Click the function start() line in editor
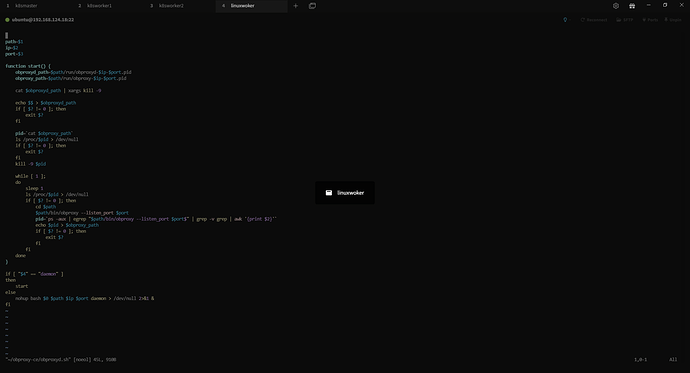The image size is (690, 373). tap(28, 66)
